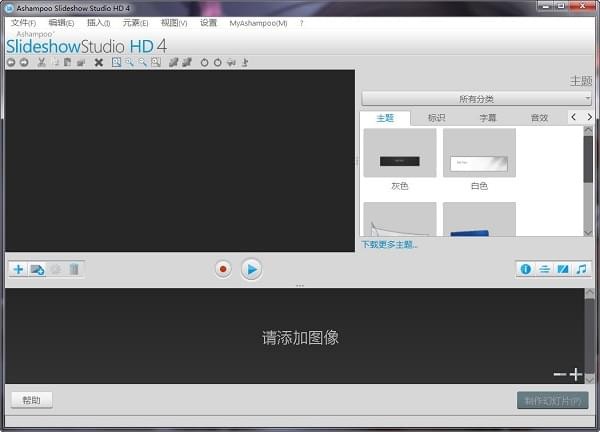The height and width of the screenshot is (432, 600).
Task: Click the black X delete toolbar icon
Action: (x=99, y=62)
